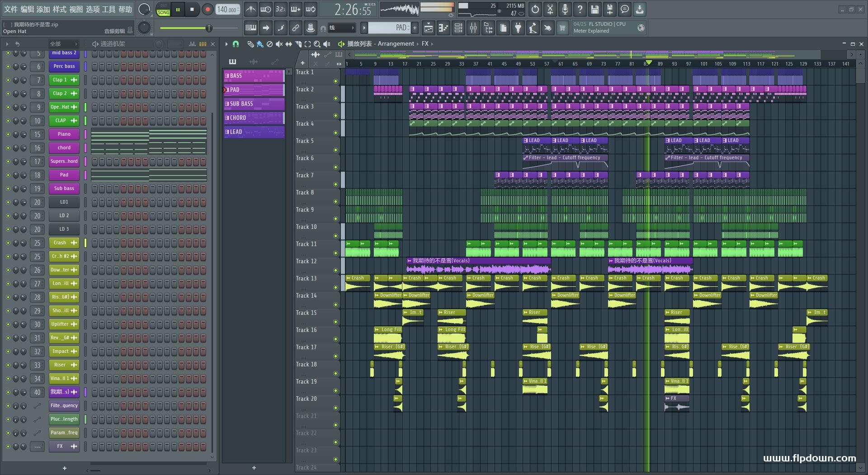This screenshot has height=475, width=868.
Task: Open the plugin picker plug icon
Action: pyautogui.click(x=518, y=28)
